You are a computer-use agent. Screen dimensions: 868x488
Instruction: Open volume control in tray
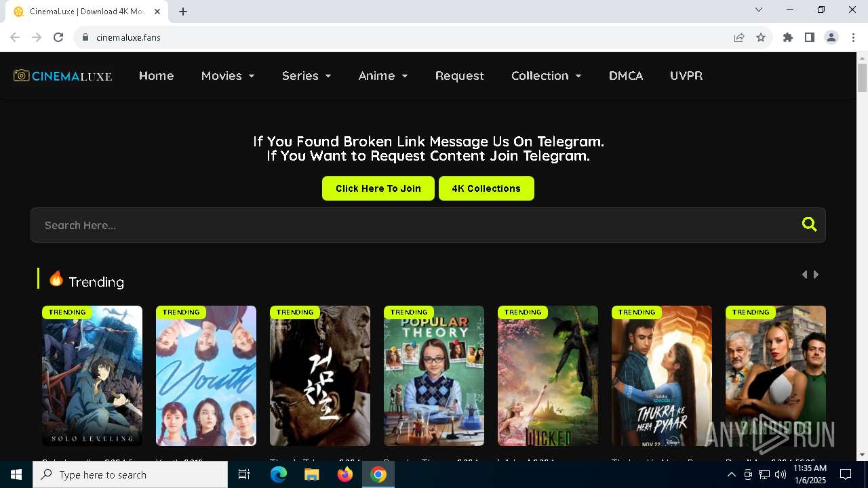pyautogui.click(x=781, y=474)
